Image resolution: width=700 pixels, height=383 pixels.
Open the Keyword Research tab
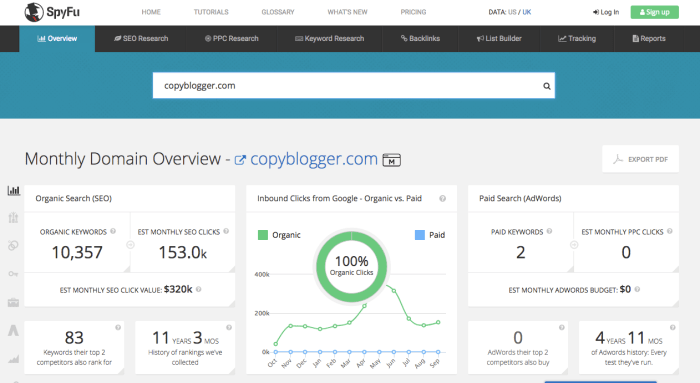pos(329,38)
